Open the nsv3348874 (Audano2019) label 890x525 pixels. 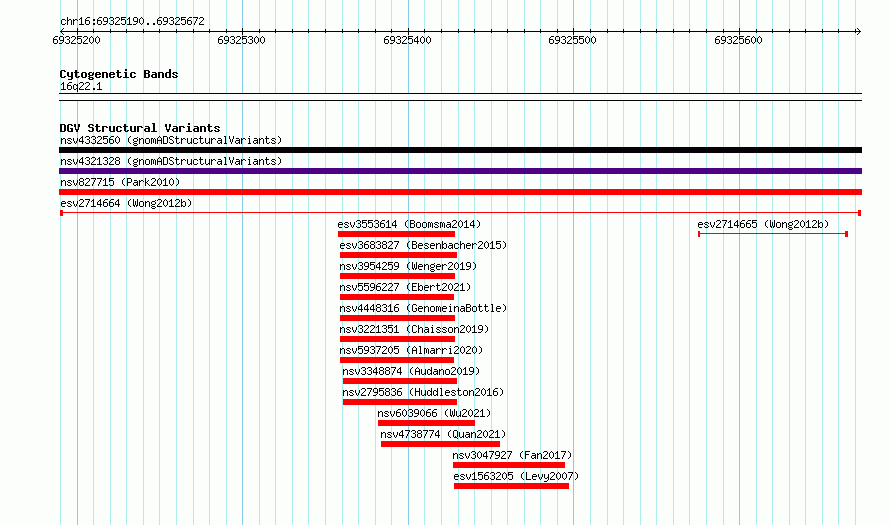(411, 371)
